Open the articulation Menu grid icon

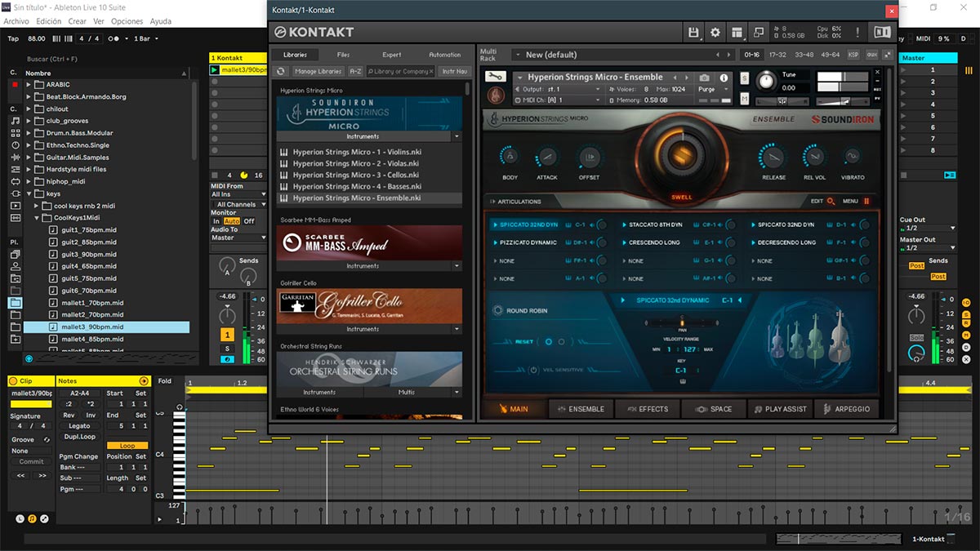click(x=866, y=201)
